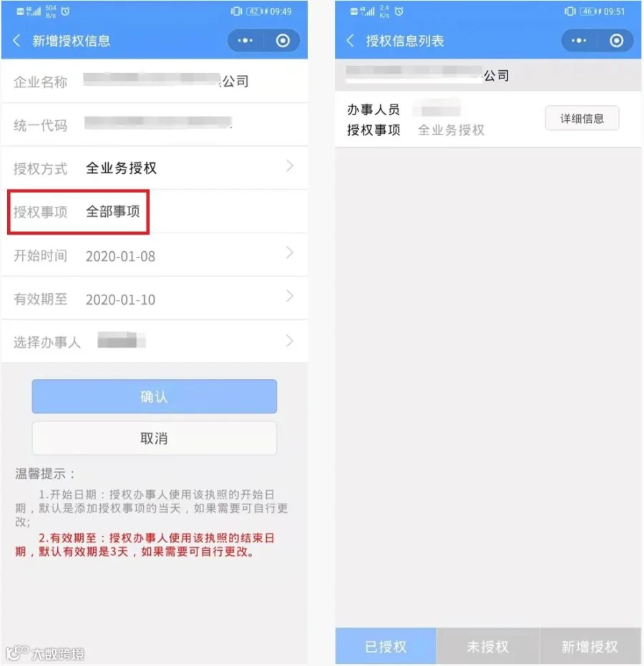The image size is (644, 666).
Task: Cancel with the 取消 button
Action: coord(155,438)
